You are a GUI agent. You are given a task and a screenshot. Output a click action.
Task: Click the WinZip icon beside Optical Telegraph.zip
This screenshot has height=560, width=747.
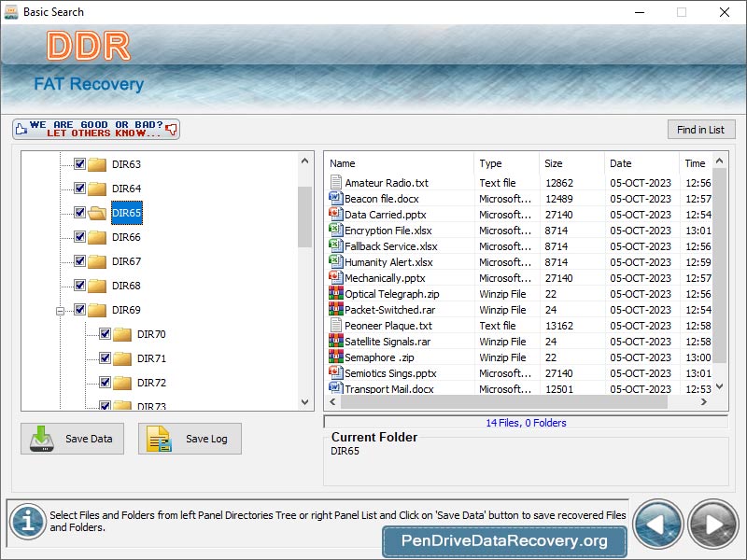click(335, 293)
